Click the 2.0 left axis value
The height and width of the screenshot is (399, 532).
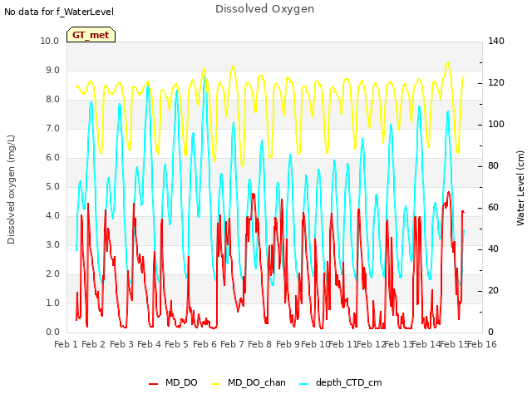pos(52,274)
